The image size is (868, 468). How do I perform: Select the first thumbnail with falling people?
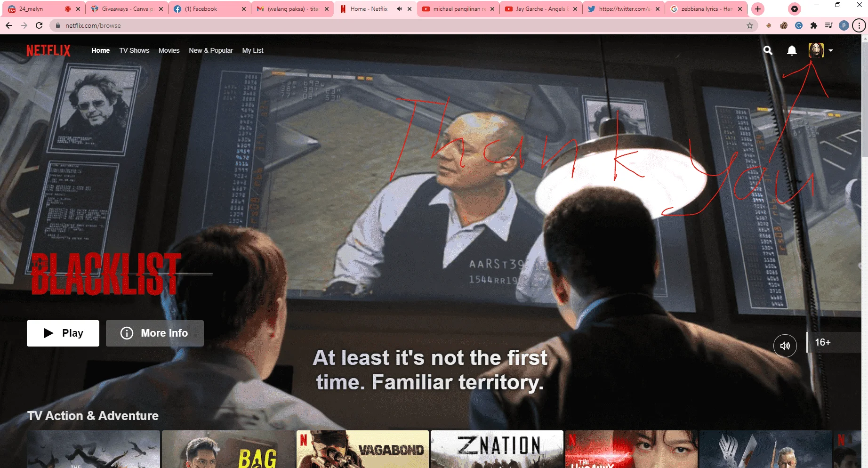(x=94, y=449)
